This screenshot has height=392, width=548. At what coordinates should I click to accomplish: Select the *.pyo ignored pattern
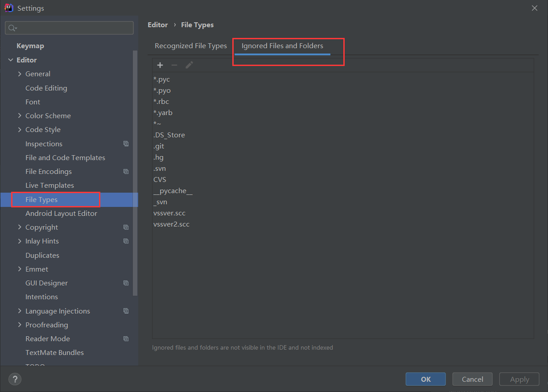pyautogui.click(x=162, y=91)
